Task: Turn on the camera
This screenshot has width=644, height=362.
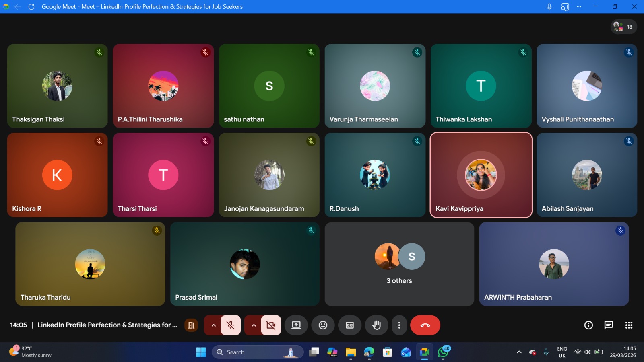Action: [x=271, y=325]
